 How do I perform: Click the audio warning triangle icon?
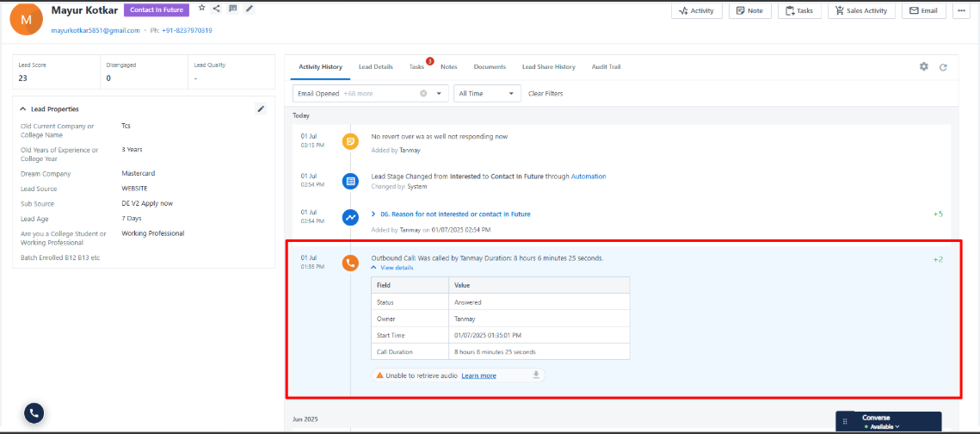(x=379, y=375)
